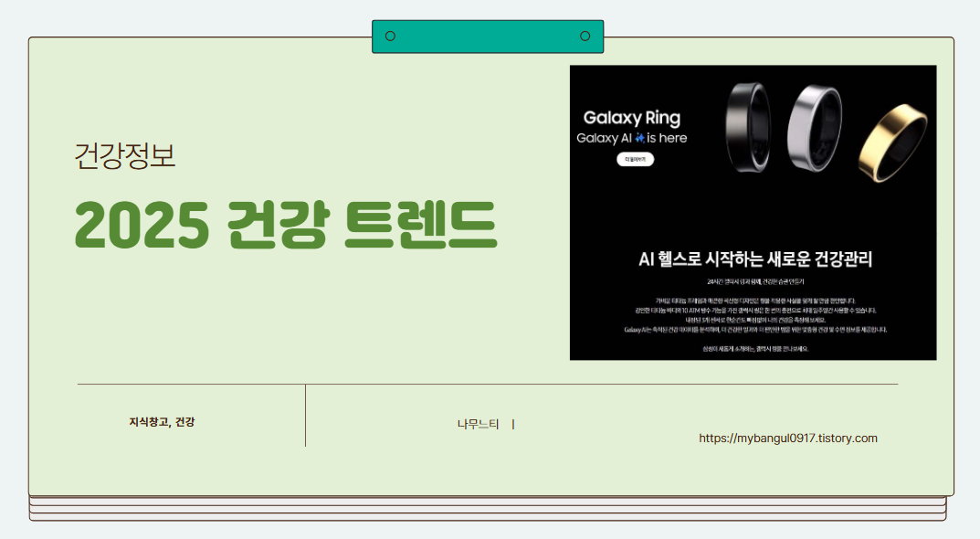Open the Galaxy Ring advertisement image
The image size is (980, 539).
click(753, 213)
